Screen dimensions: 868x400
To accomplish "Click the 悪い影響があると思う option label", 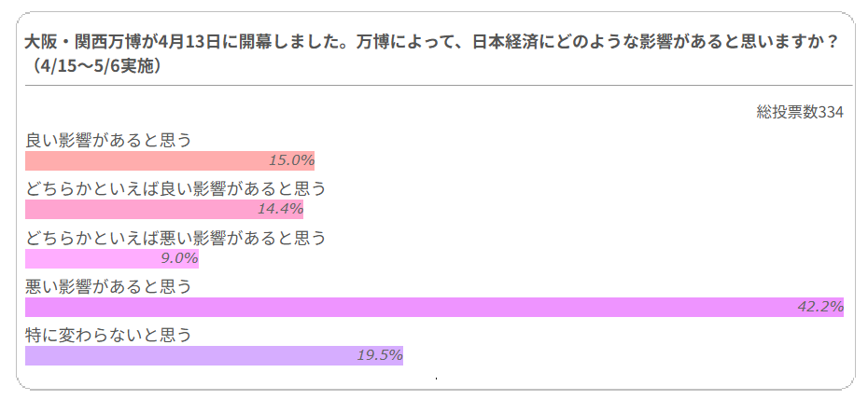I will click(x=108, y=286).
